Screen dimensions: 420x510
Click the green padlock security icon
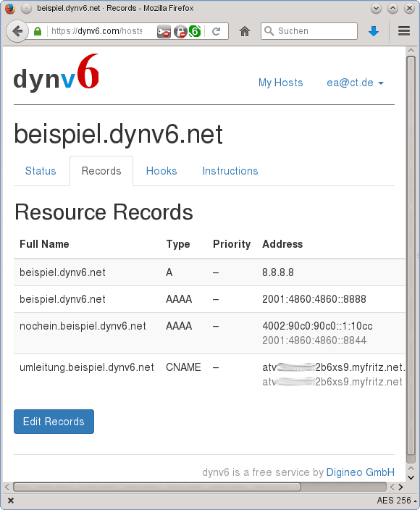38,31
